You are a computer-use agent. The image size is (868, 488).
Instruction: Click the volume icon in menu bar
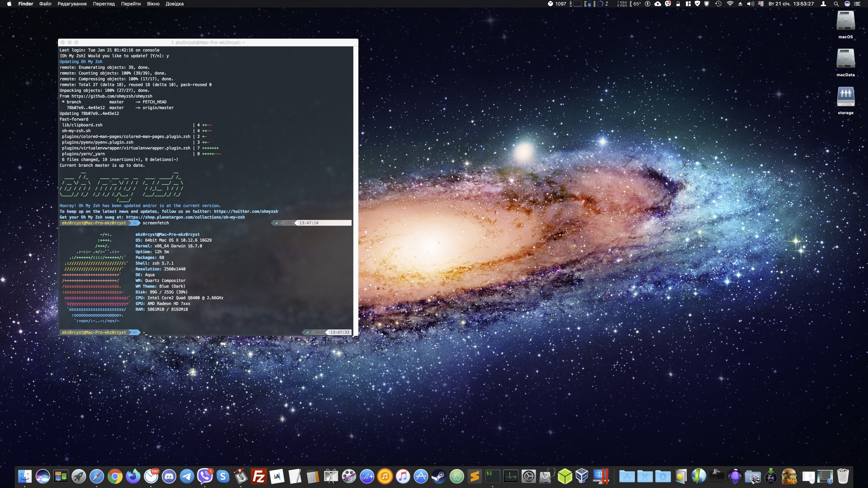(750, 4)
